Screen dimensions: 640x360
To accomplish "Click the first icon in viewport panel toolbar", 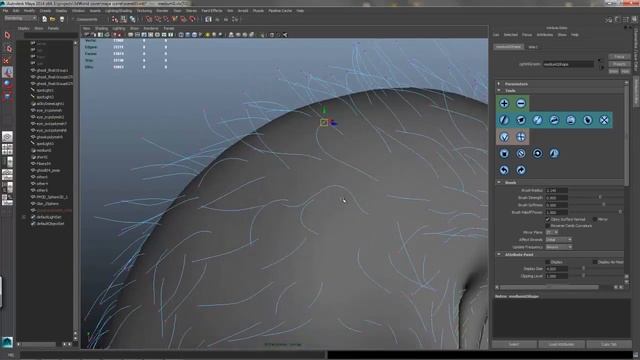I will click(x=87, y=35).
